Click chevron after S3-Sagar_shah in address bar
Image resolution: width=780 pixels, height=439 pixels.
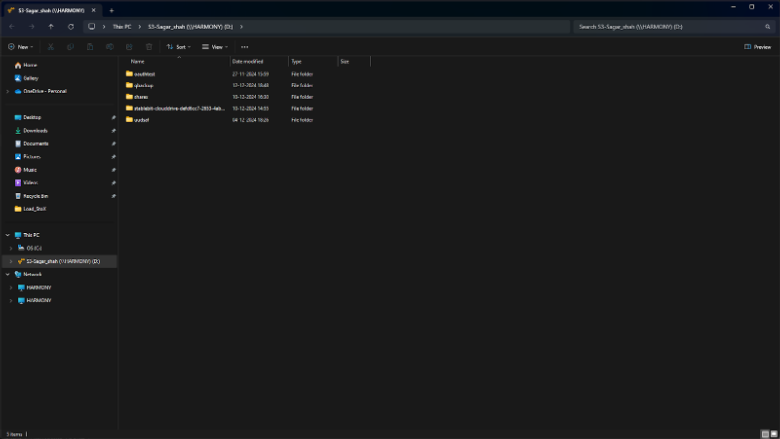(241, 27)
